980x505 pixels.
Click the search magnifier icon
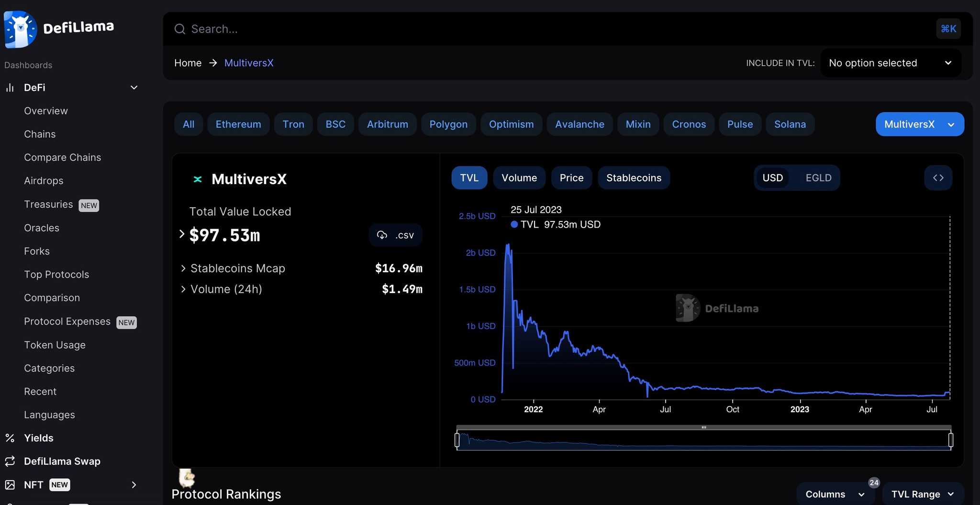(179, 29)
